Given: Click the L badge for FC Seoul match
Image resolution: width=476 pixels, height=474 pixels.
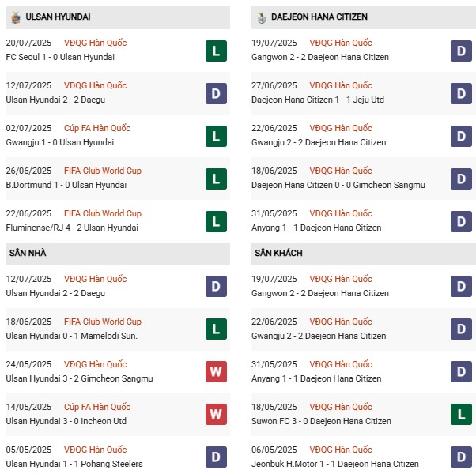Looking at the screenshot, I should tap(215, 51).
